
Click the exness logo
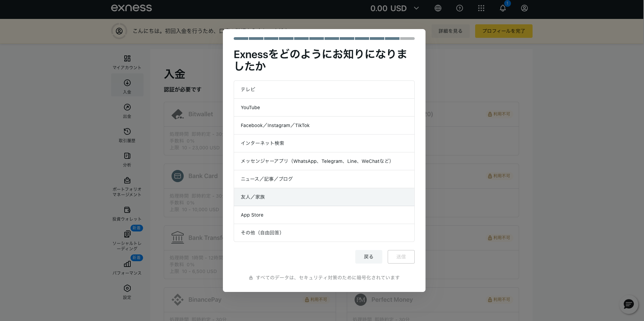click(x=131, y=8)
